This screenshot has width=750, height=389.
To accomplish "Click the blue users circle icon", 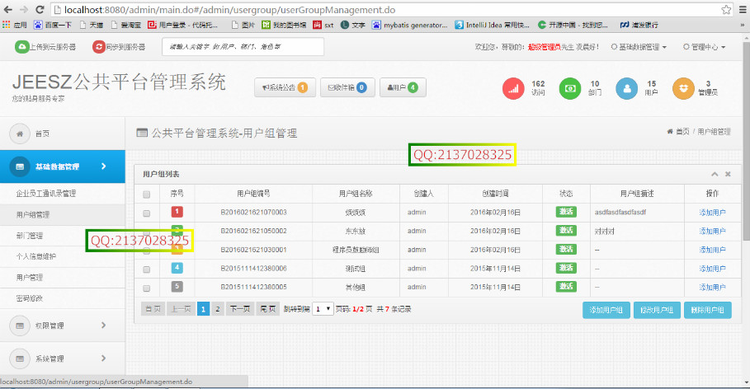I will coord(627,89).
